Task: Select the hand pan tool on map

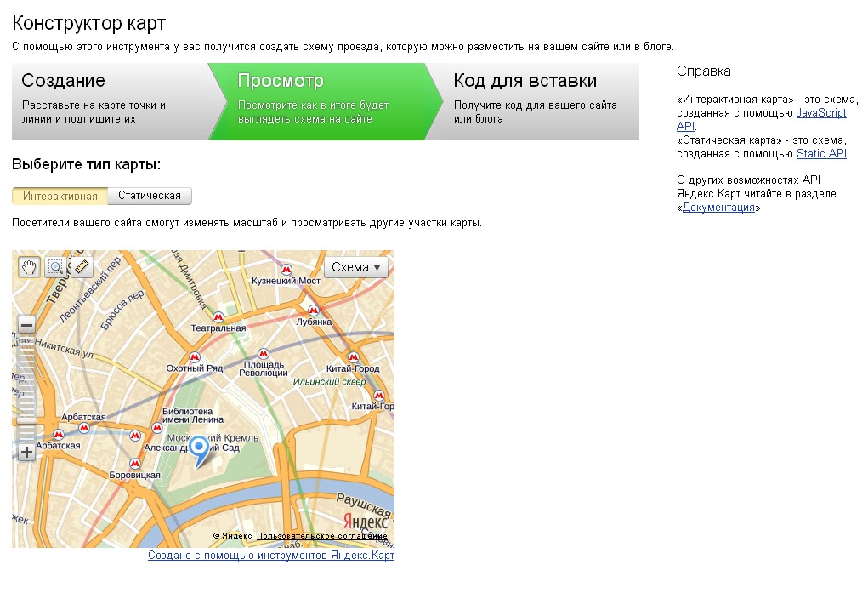Action: [x=29, y=268]
